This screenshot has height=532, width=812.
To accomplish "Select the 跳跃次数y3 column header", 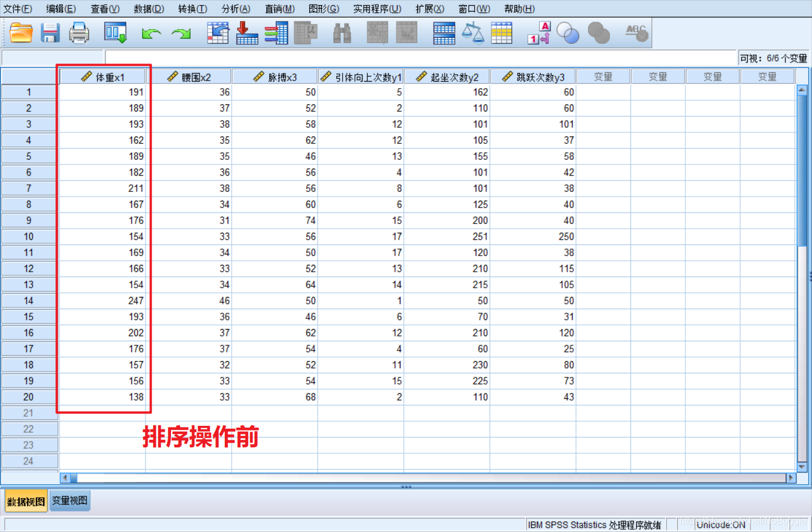I will (533, 76).
